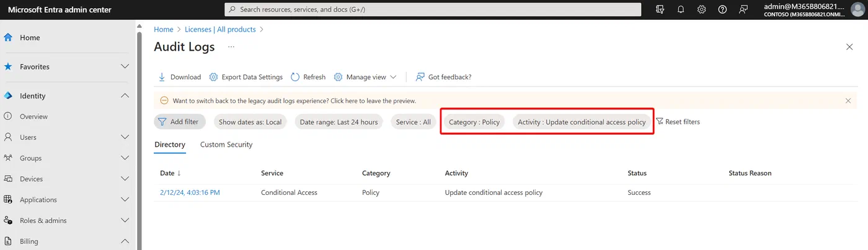Image resolution: width=868 pixels, height=250 pixels.
Task: Click the Manage view gear icon
Action: point(339,77)
